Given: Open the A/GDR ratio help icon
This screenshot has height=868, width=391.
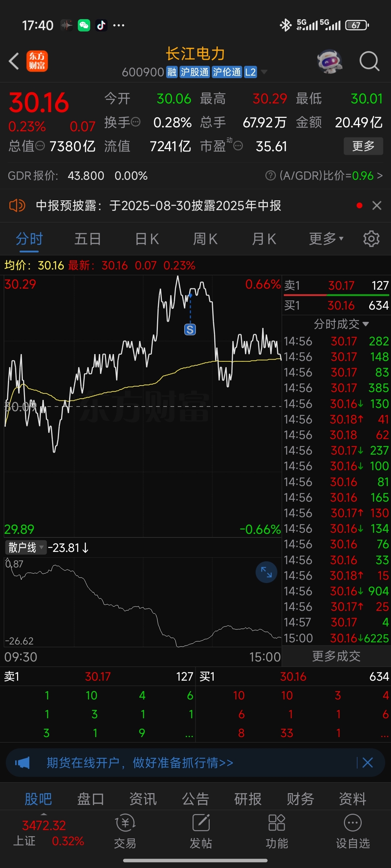Looking at the screenshot, I should 270,176.
